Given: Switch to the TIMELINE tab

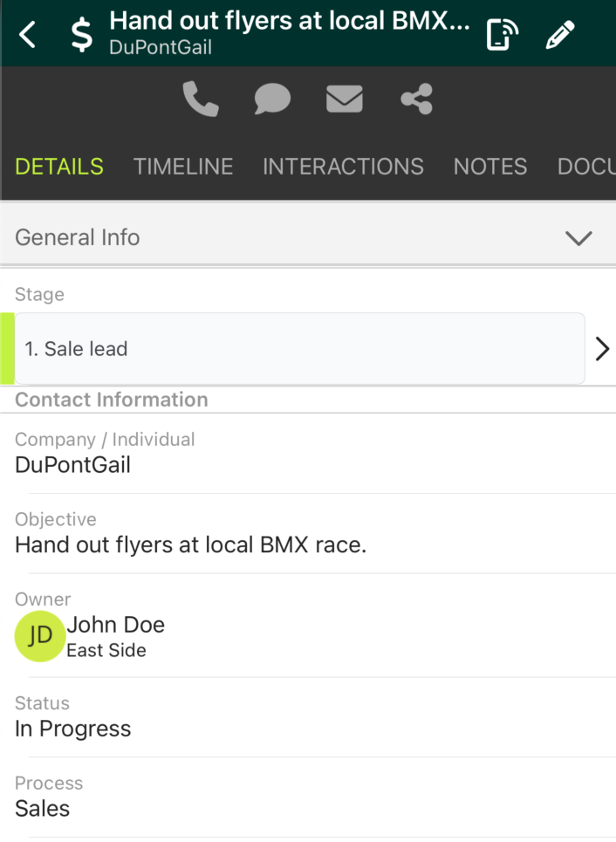Looking at the screenshot, I should pyautogui.click(x=183, y=167).
